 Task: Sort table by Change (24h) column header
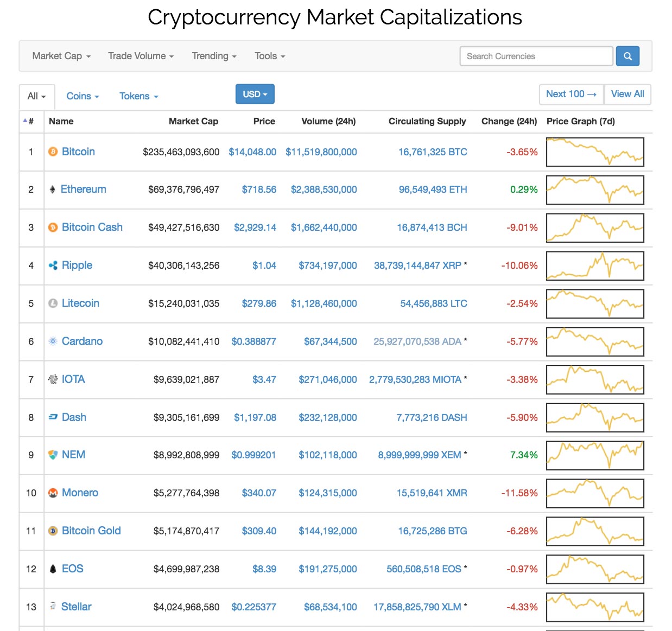(x=509, y=121)
